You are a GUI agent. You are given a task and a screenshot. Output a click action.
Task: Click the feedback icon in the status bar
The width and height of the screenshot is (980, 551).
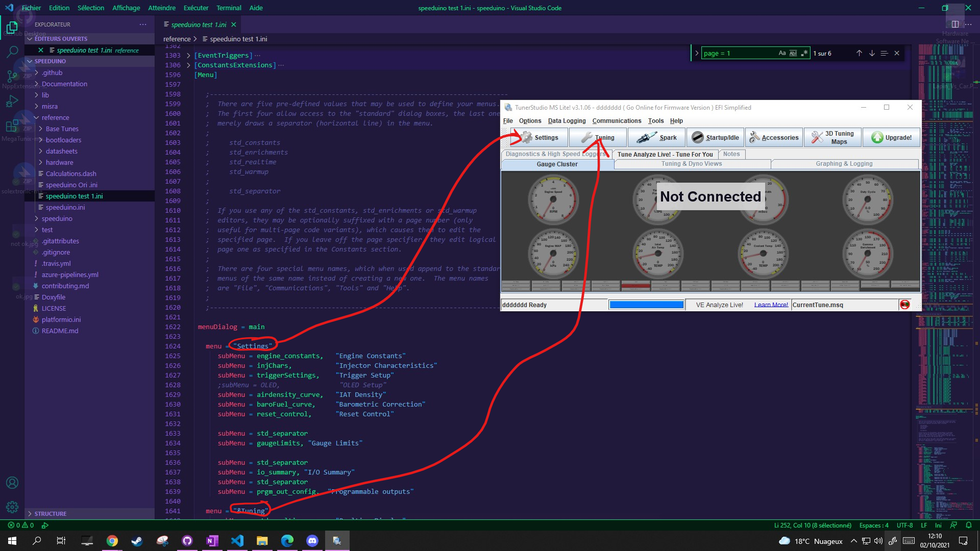953,525
